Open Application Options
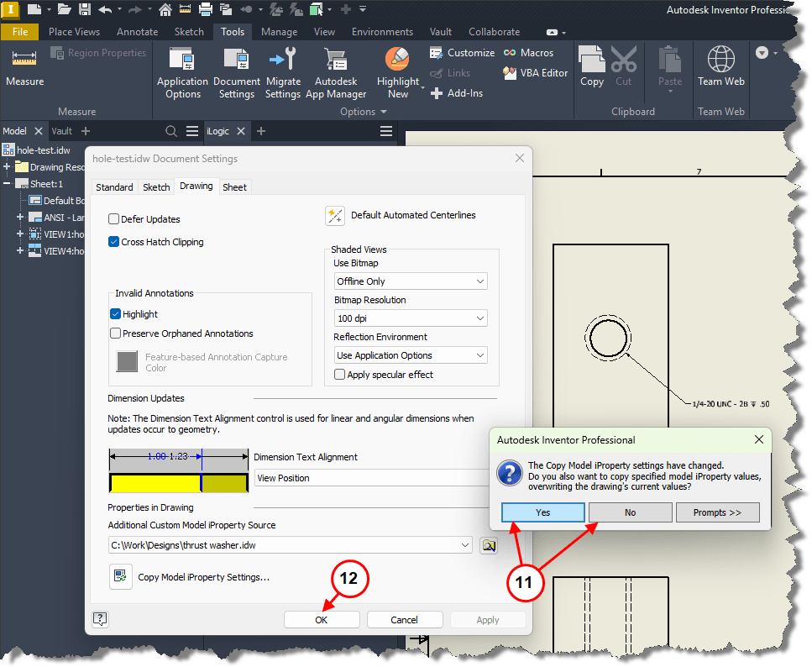Image resolution: width=812 pixels, height=667 pixels. tap(182, 73)
